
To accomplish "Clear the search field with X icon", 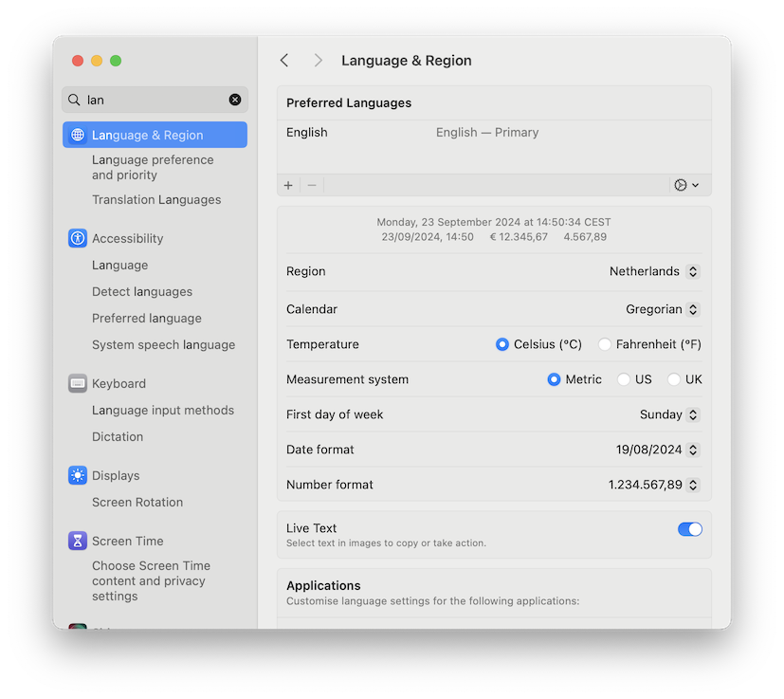I will point(235,100).
